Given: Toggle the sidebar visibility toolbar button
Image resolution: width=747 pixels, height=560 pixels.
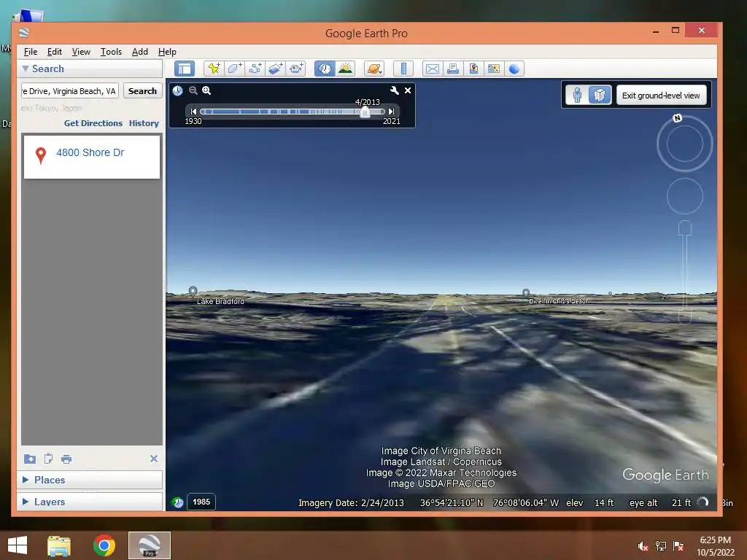Looking at the screenshot, I should [x=185, y=69].
